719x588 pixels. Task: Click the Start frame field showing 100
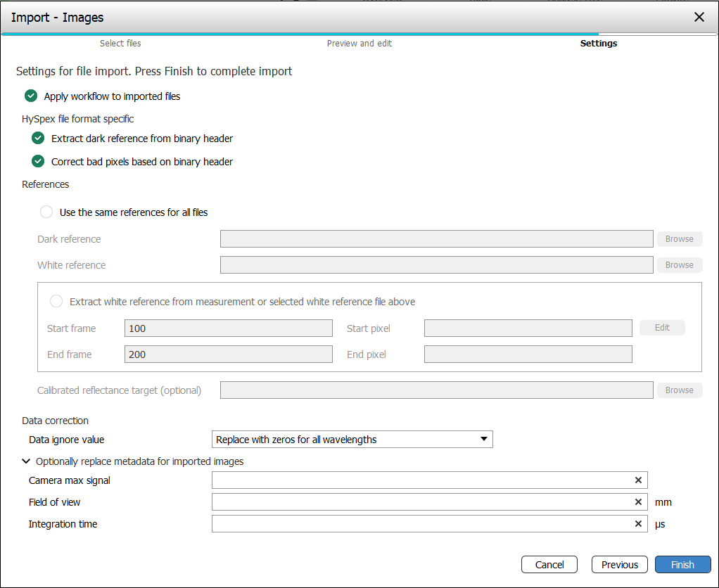(228, 328)
